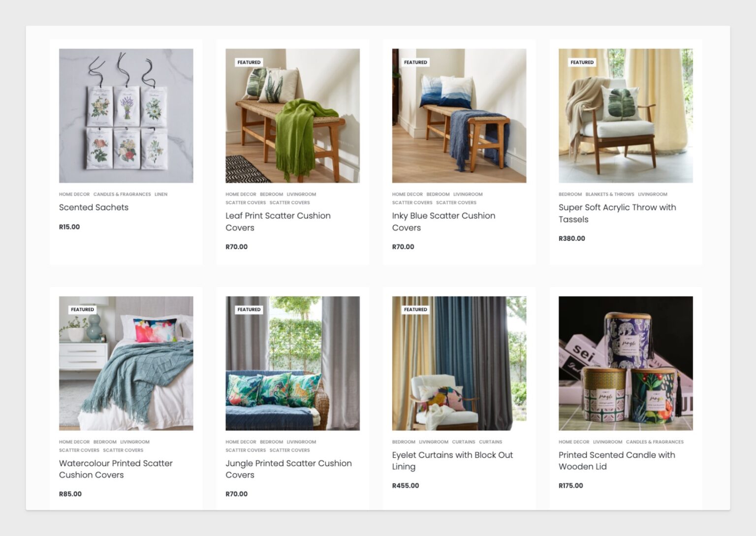Open the Eyelet Curtains with Block Out Lining image
Viewport: 756px width, 536px height.
(459, 363)
